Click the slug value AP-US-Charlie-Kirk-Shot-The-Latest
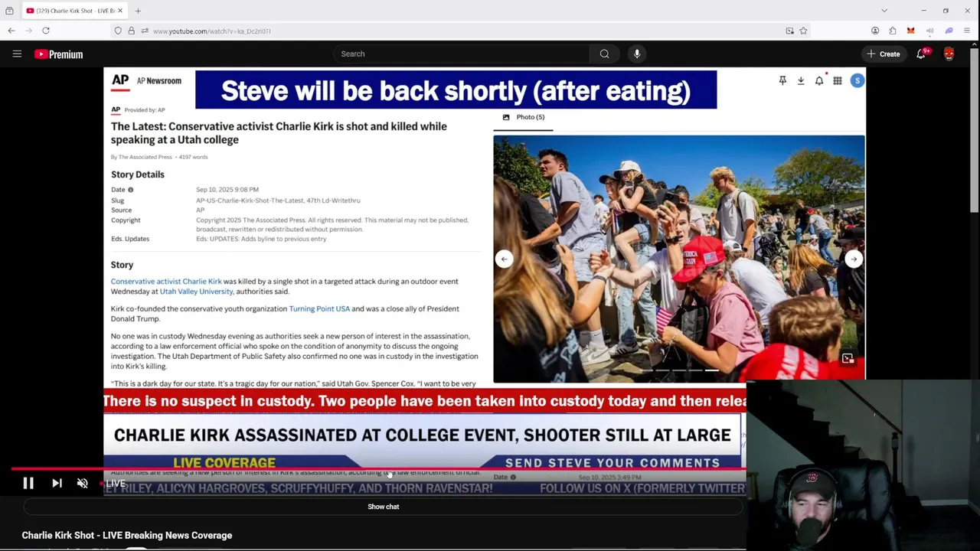The width and height of the screenshot is (980, 551). [278, 201]
